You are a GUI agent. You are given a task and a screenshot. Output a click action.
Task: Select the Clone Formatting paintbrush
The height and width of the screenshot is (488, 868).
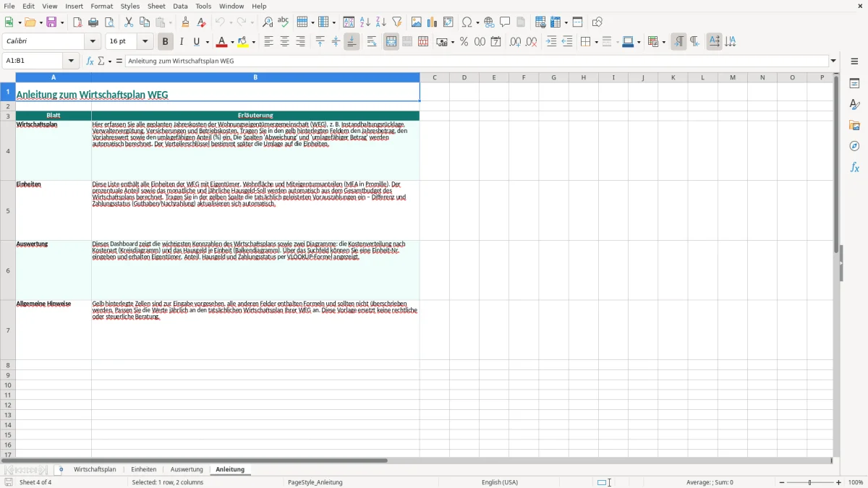pyautogui.click(x=186, y=22)
